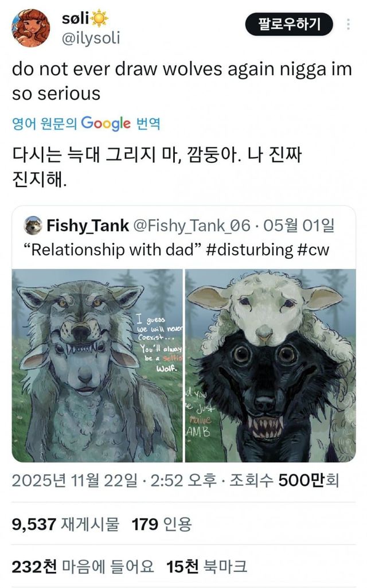Open the 2025년 11월 22일 timestamp
Screen dimensions: 367x588
click(75, 480)
